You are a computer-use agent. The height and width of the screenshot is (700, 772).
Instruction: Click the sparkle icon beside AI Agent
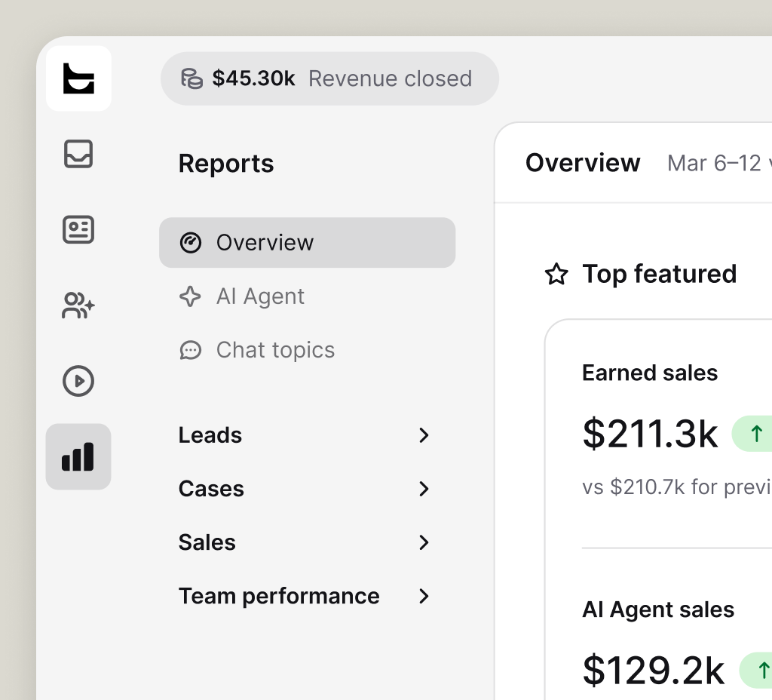pos(190,296)
